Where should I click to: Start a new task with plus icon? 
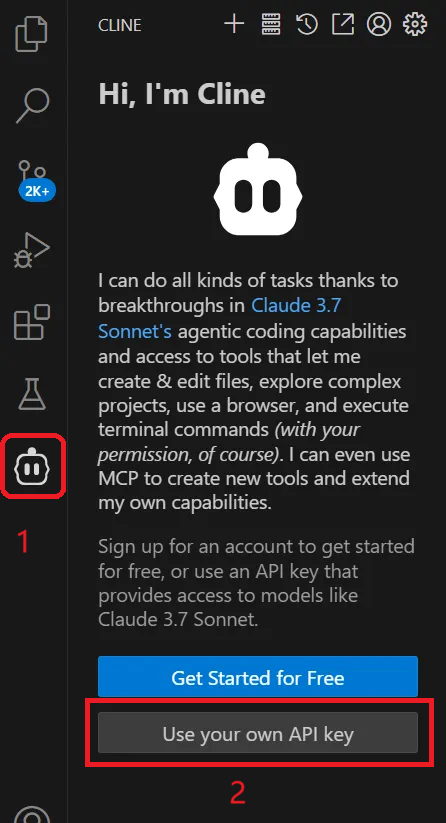pos(234,24)
